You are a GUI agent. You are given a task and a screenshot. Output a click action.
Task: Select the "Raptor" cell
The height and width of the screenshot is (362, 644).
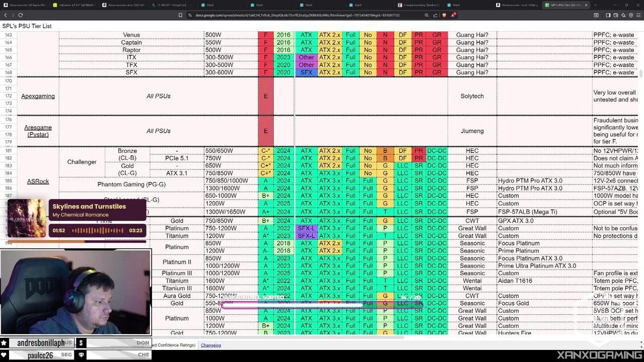click(131, 50)
